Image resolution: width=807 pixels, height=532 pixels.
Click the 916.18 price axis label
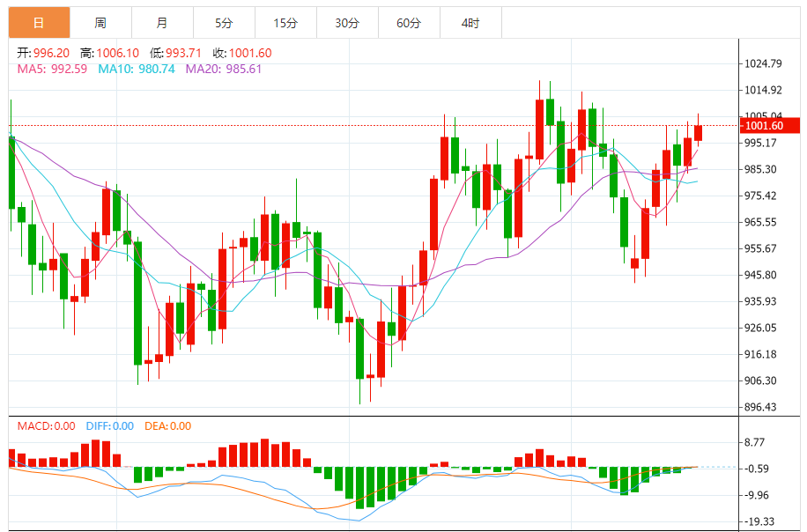[x=760, y=354]
